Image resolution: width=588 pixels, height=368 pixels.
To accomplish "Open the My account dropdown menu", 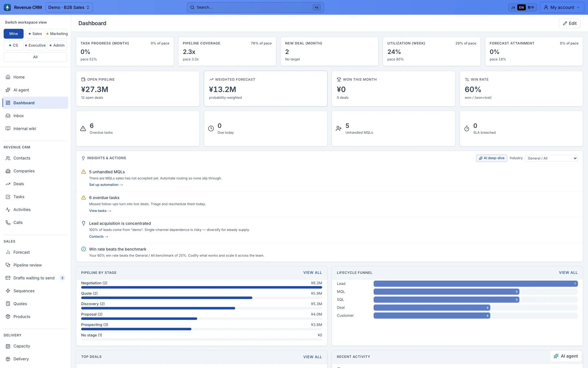I will point(562,7).
